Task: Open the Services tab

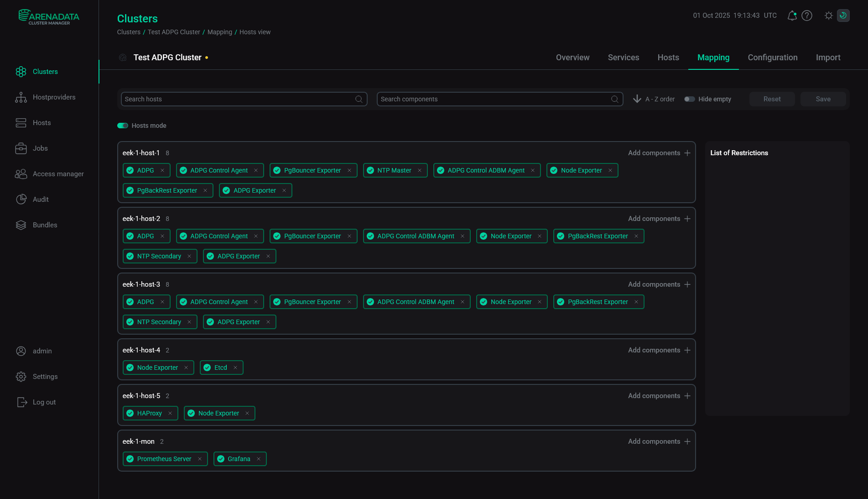Action: click(x=623, y=58)
